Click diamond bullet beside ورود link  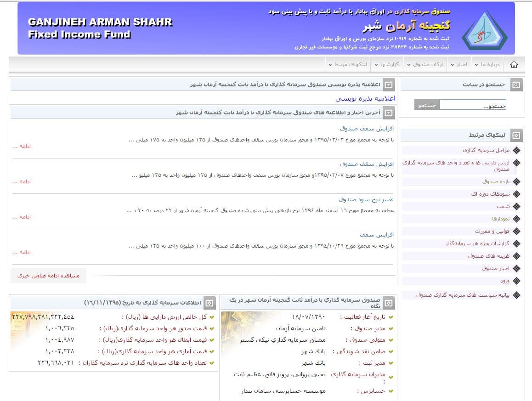(x=516, y=281)
